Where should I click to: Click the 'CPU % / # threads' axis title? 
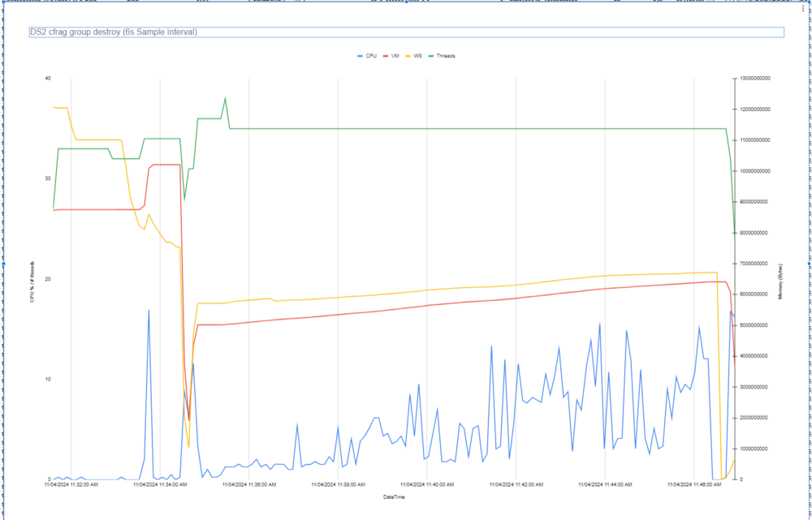tap(32, 281)
